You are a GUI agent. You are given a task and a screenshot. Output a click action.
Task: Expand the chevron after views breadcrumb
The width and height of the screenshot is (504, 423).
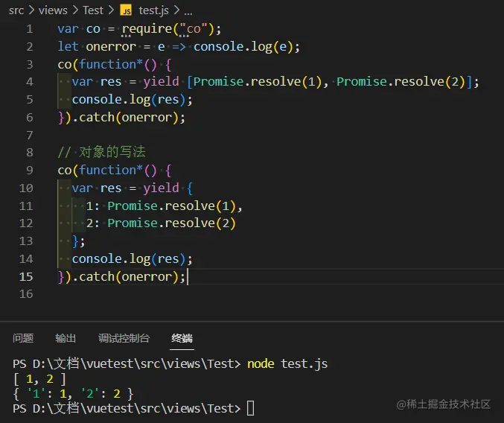coord(75,10)
